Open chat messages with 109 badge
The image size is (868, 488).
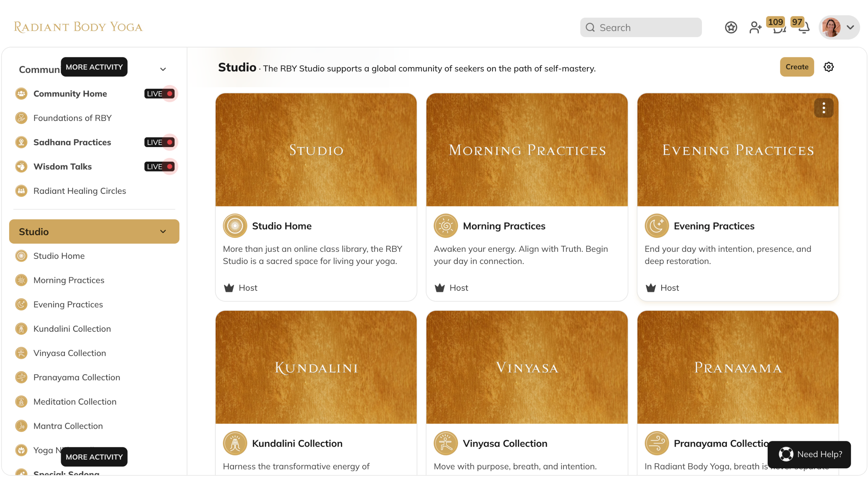pos(779,28)
